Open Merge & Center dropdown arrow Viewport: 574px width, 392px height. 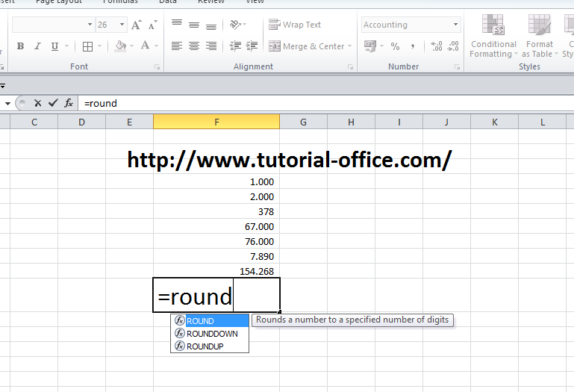click(x=349, y=46)
